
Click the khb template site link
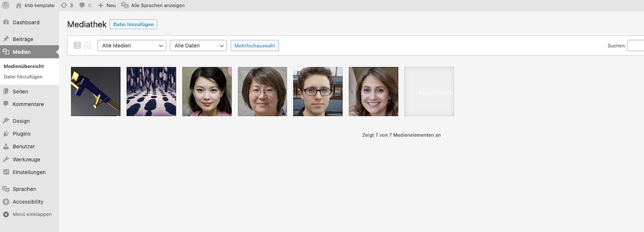[40, 5]
